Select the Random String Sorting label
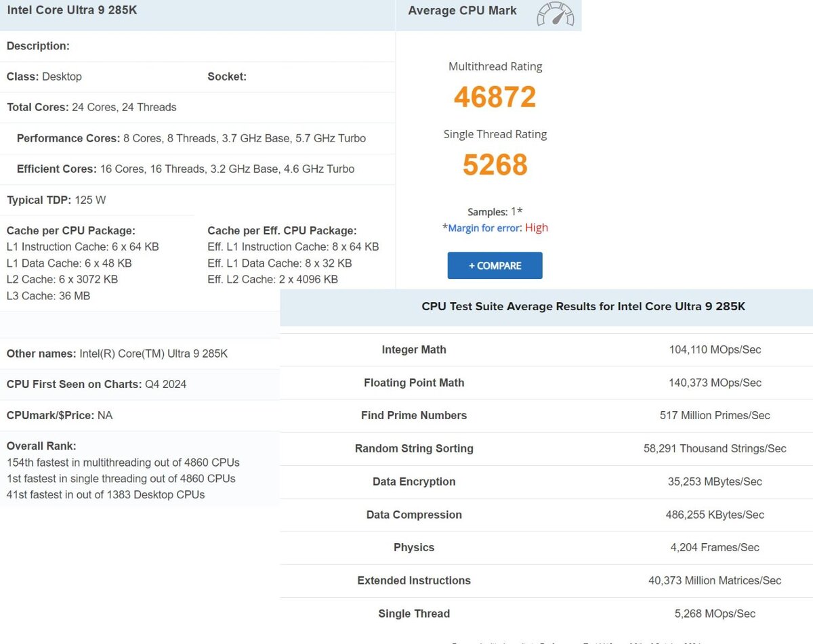Viewport: 813px width, 644px height. pyautogui.click(x=414, y=448)
